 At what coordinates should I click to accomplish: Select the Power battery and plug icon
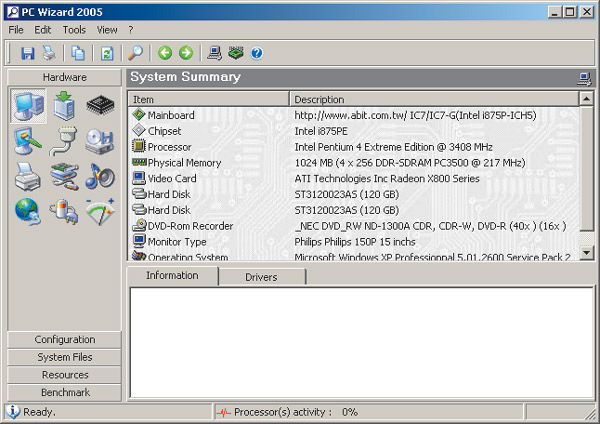coord(64,212)
